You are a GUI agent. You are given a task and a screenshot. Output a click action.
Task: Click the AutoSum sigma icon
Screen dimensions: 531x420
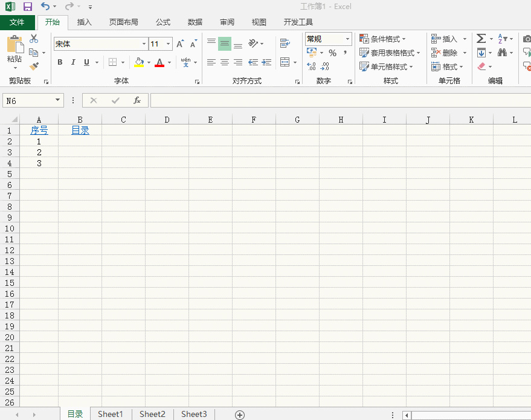[x=481, y=39]
